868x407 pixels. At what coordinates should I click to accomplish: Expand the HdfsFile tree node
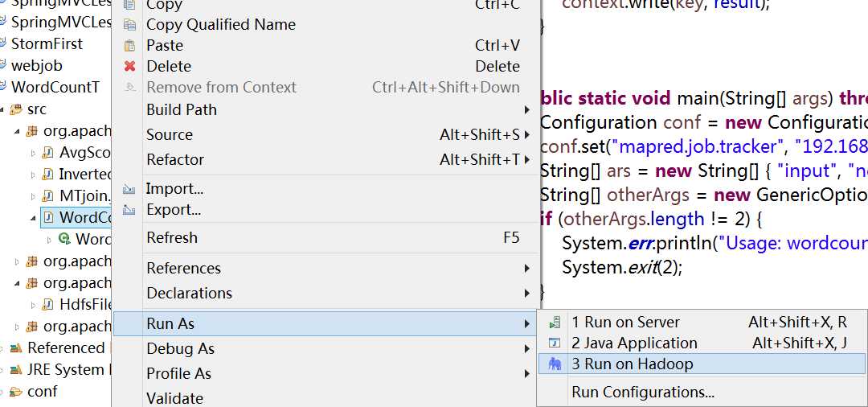33,305
